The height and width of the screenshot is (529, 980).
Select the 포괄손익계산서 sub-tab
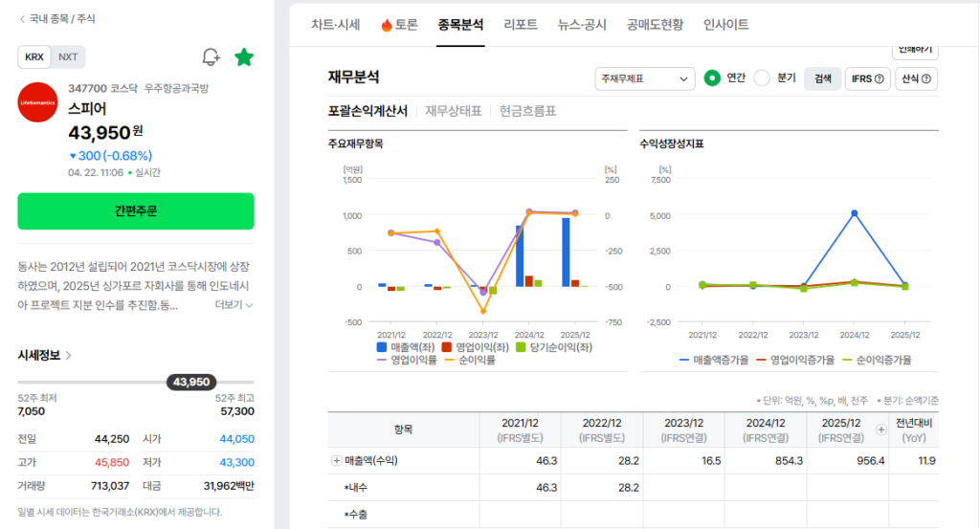click(367, 111)
